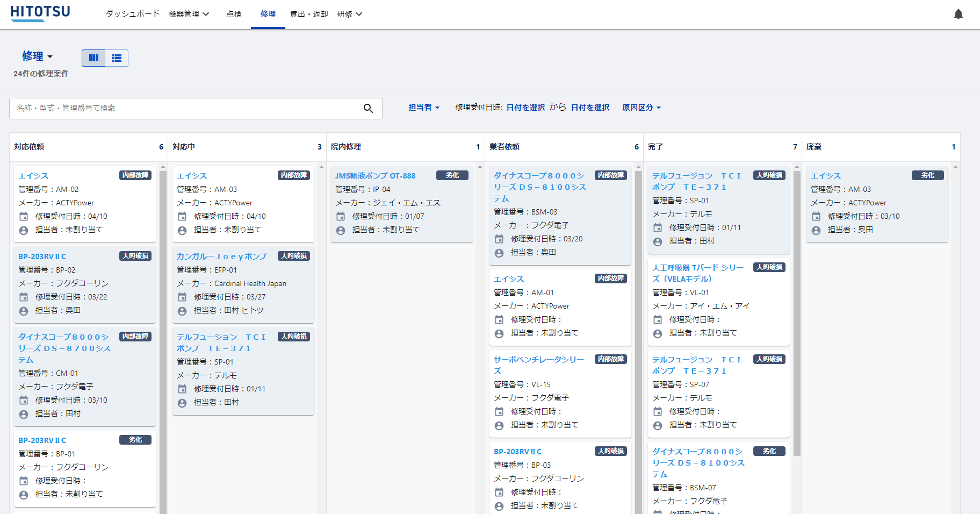Screen dimensions: 980x514
Task: Click calendar icon on CM-01 card
Action: pos(24,400)
